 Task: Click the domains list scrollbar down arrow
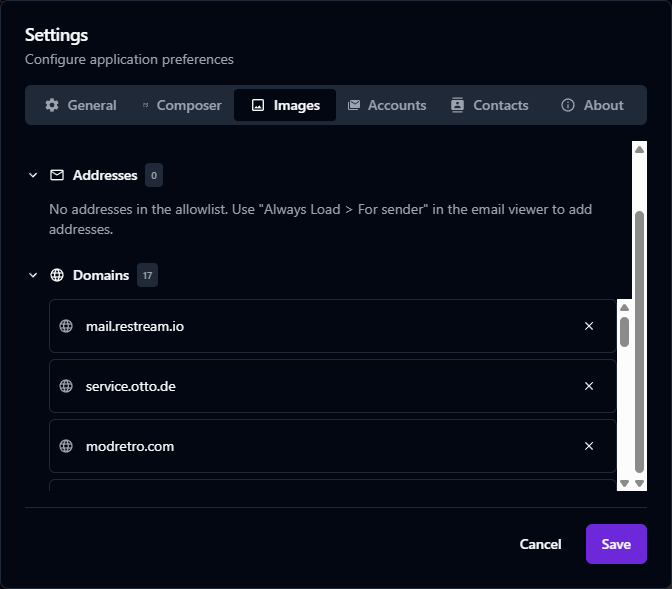[x=624, y=483]
